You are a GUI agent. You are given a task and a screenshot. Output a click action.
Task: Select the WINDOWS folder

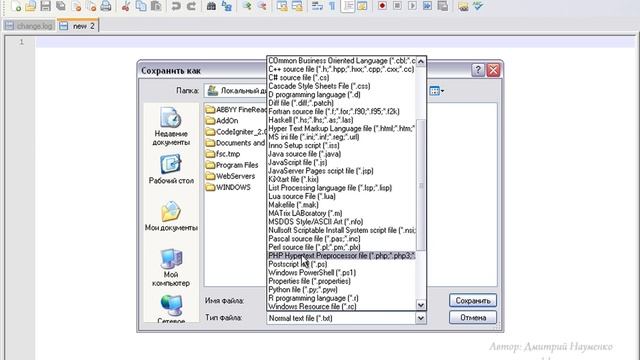tap(228, 187)
